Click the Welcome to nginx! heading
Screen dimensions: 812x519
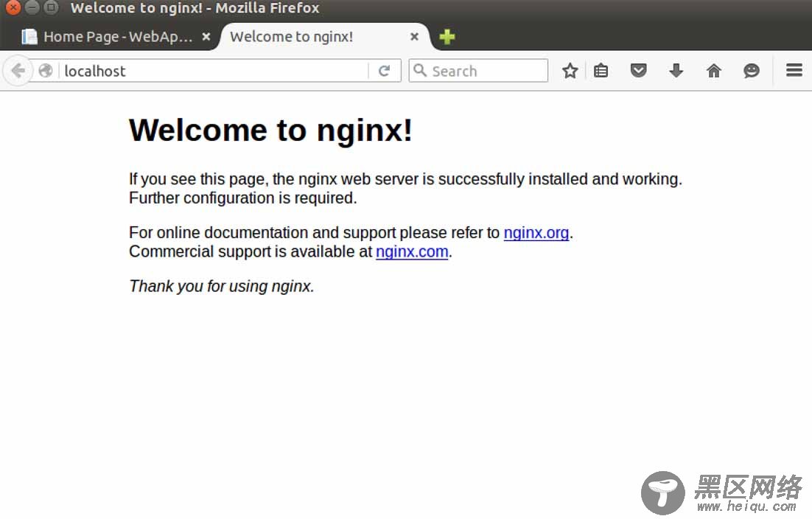click(271, 130)
